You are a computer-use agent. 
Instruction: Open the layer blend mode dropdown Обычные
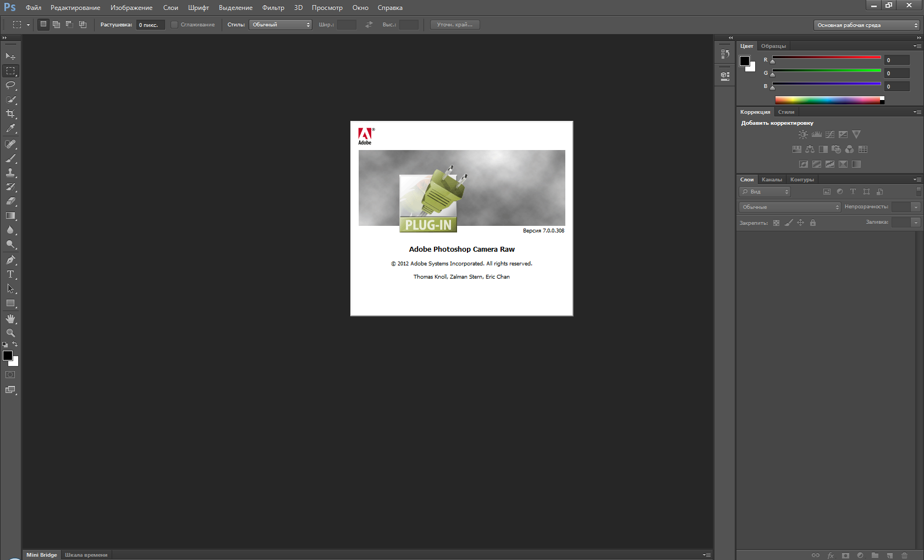click(789, 207)
